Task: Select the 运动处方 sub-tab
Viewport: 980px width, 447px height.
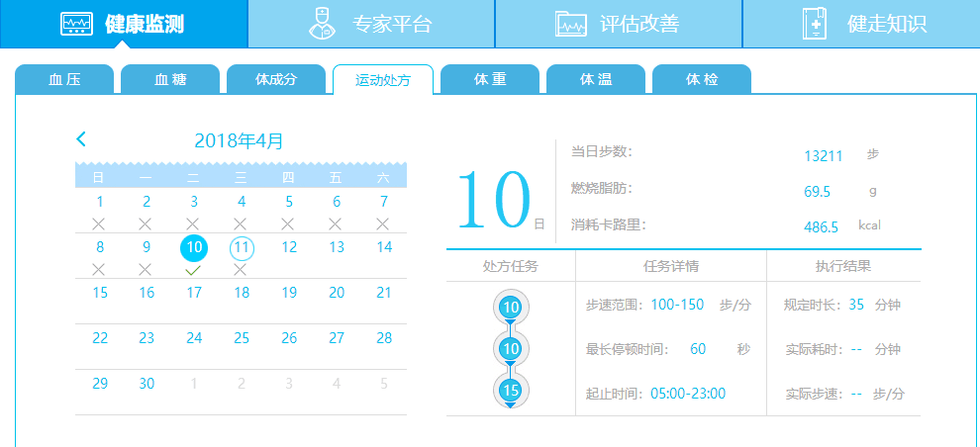Action: click(x=383, y=79)
